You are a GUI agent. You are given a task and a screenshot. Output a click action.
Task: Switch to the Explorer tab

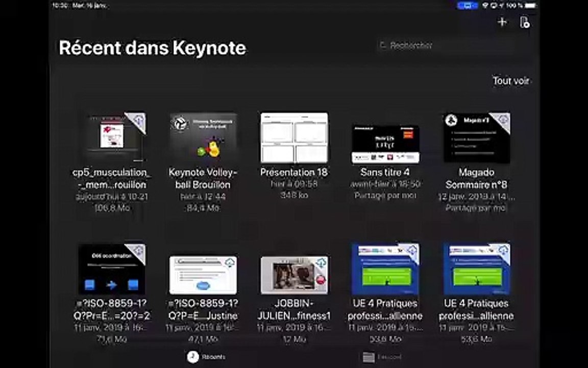click(x=382, y=357)
